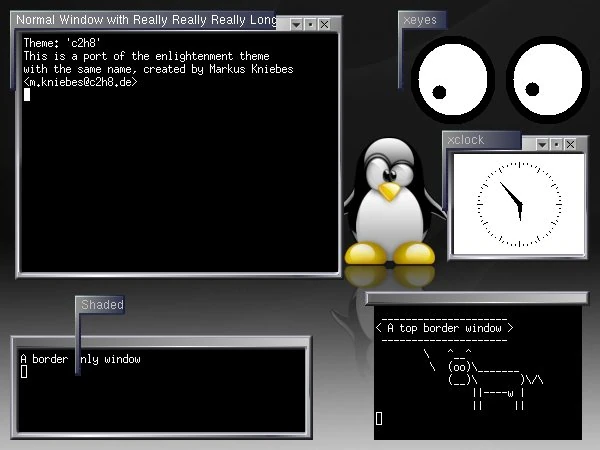The height and width of the screenshot is (450, 600).
Task: Click the top border bar of the cow window
Action: click(477, 298)
